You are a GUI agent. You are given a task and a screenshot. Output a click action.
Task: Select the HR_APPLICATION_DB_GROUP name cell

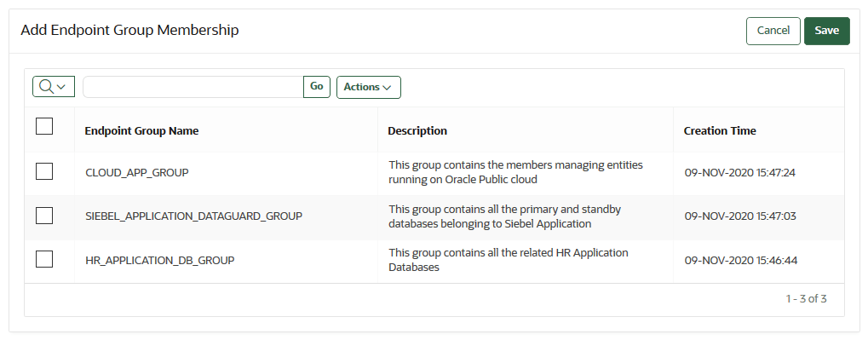[x=160, y=260]
